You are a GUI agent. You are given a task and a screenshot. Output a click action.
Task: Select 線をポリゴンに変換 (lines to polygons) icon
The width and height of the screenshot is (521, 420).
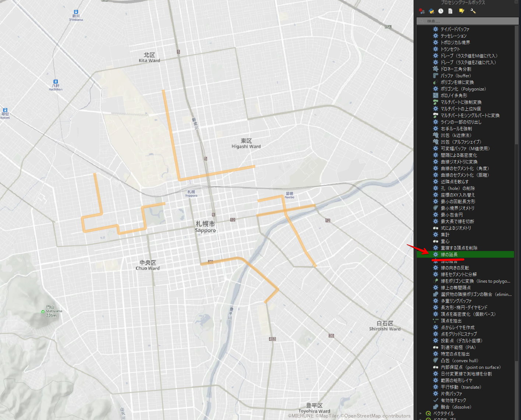point(436,281)
